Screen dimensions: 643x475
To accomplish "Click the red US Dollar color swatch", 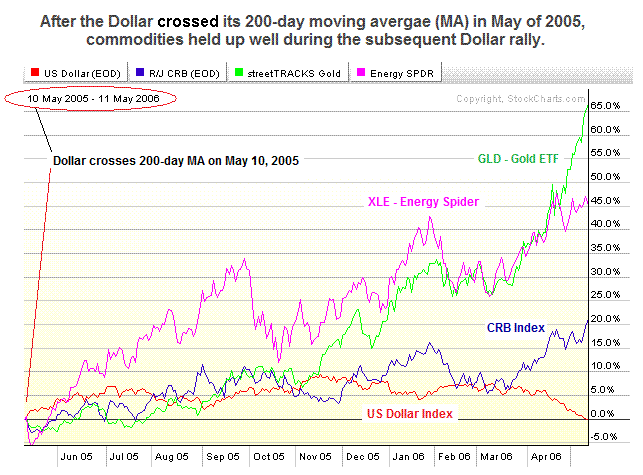I will [x=35, y=73].
